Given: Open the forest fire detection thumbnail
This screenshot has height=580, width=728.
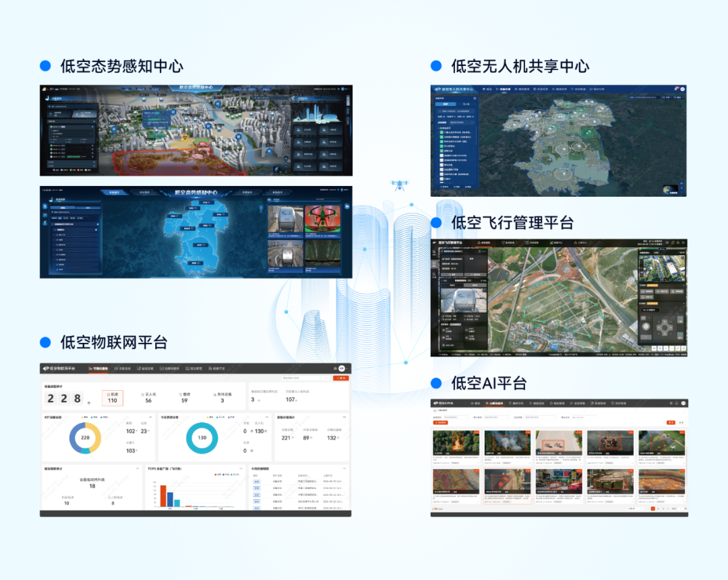Looking at the screenshot, I should (456, 444).
